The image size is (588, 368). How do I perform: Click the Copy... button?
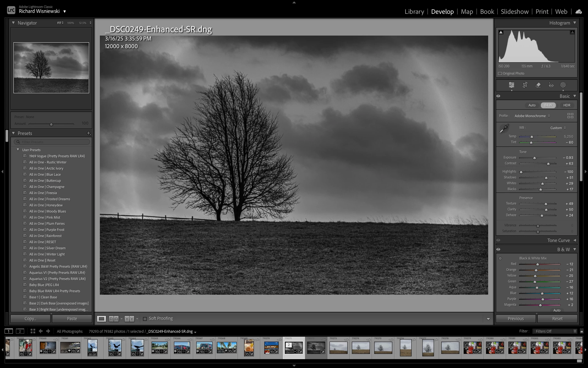click(30, 319)
